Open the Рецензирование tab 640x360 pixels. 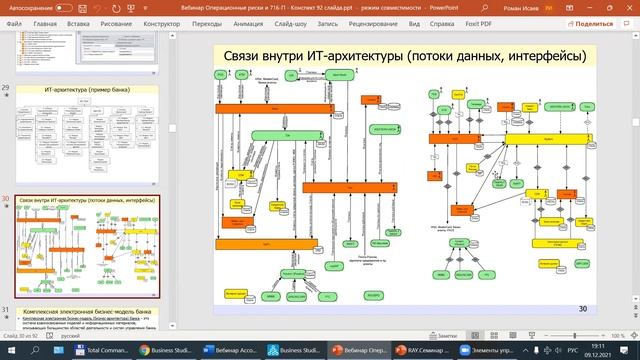click(373, 24)
